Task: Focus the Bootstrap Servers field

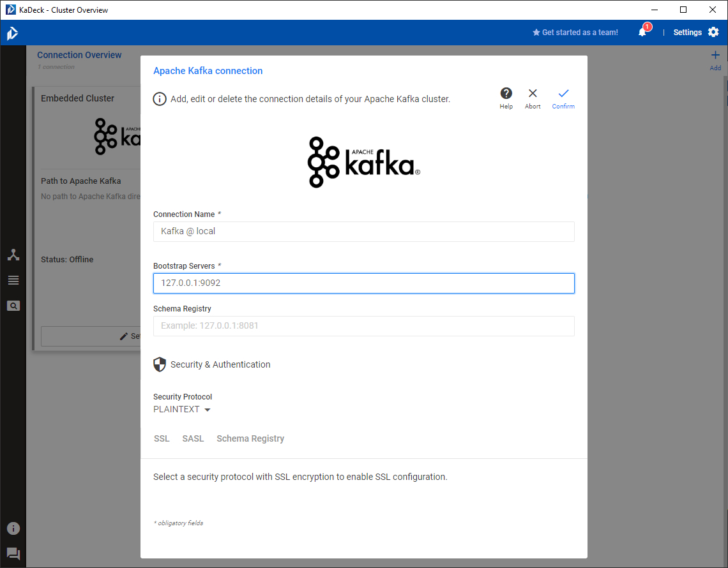Action: click(363, 283)
